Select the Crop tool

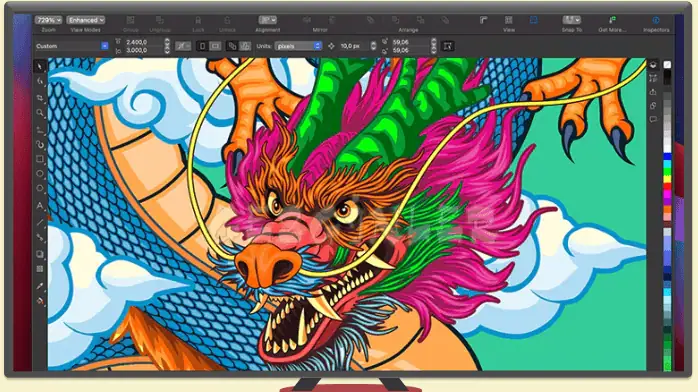pyautogui.click(x=40, y=97)
